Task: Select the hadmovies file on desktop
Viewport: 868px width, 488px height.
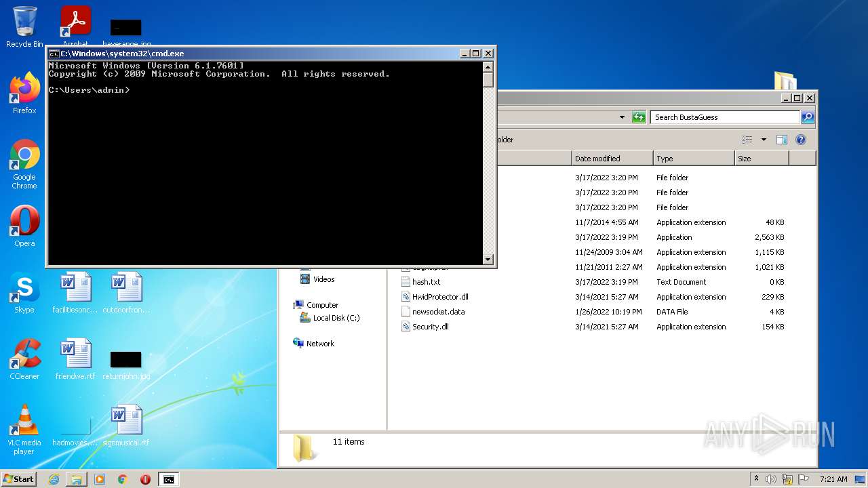Action: point(75,431)
